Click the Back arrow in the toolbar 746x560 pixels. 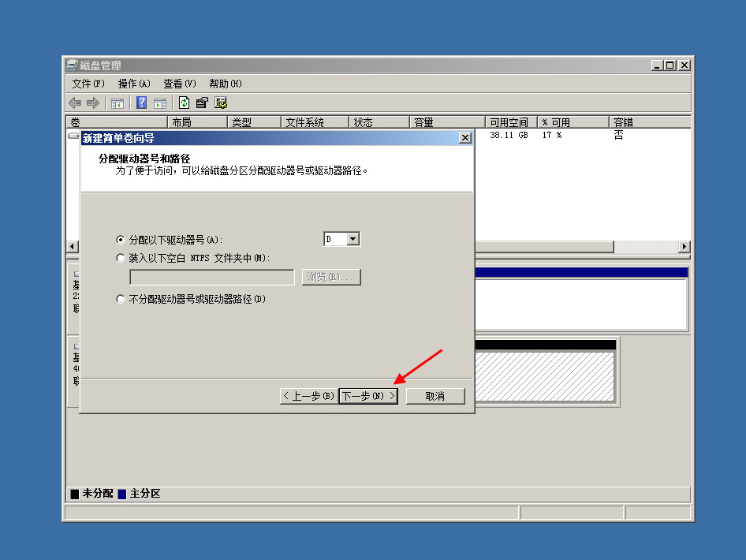point(75,103)
